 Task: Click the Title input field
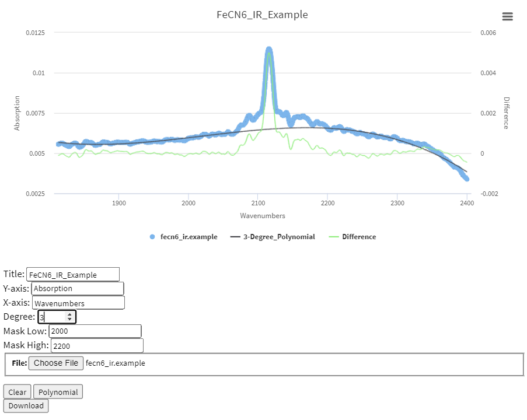(x=72, y=274)
